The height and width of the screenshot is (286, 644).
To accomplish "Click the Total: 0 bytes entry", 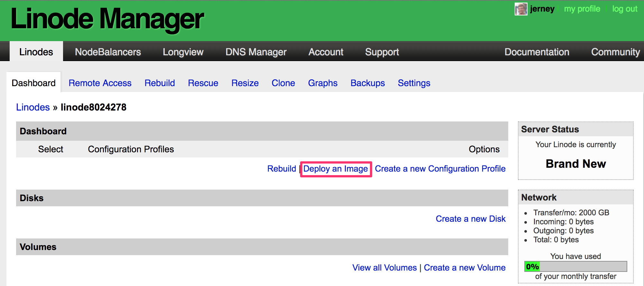I will 556,239.
